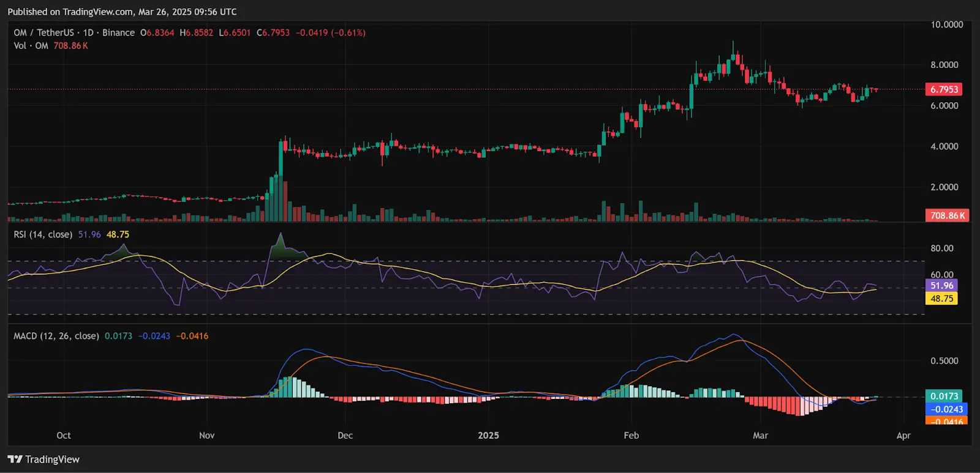Click the red 708.86K volume axis tag
The width and height of the screenshot is (980, 473).
pos(947,215)
